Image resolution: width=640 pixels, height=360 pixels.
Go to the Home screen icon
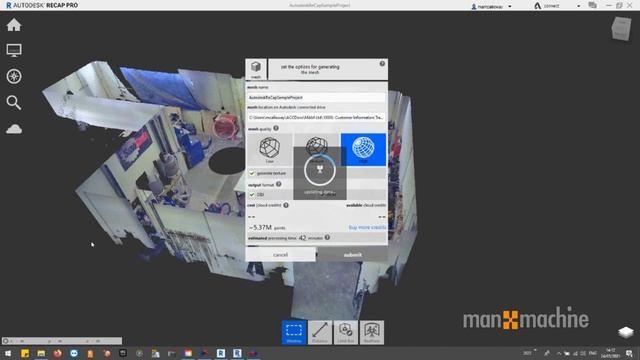tap(14, 25)
